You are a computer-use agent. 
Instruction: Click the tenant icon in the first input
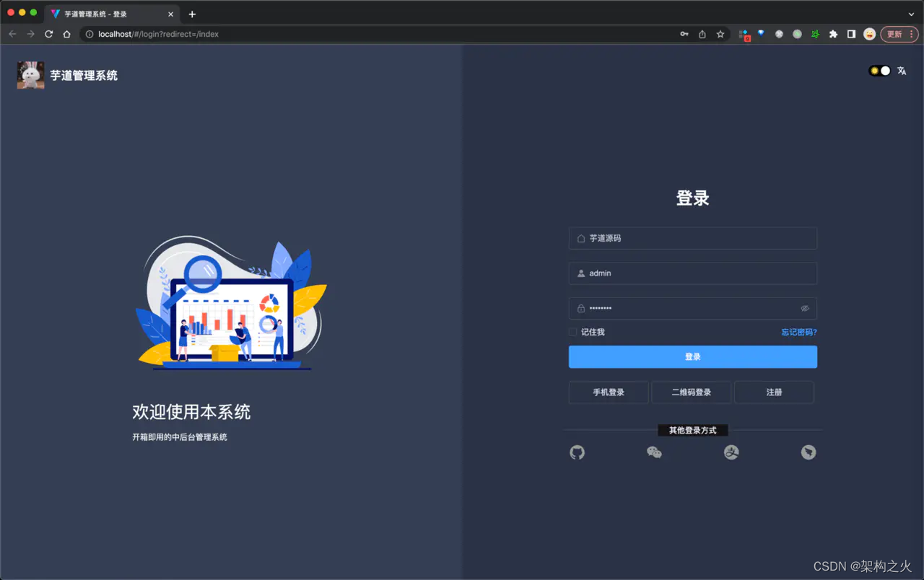click(x=582, y=238)
